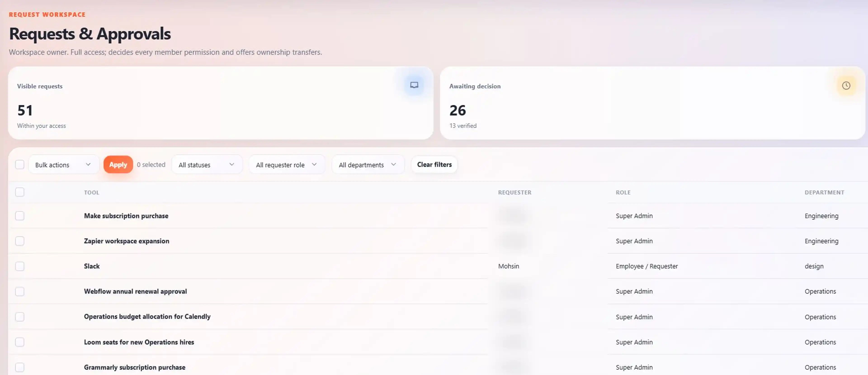
Task: Open Loom seats for new Operations hires
Action: coord(139,342)
